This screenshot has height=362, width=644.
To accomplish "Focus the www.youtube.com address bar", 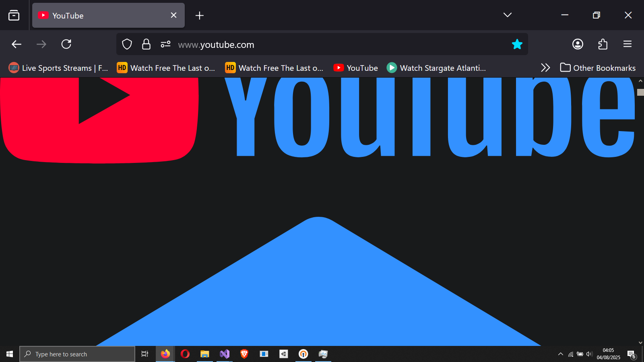I will 322,44.
